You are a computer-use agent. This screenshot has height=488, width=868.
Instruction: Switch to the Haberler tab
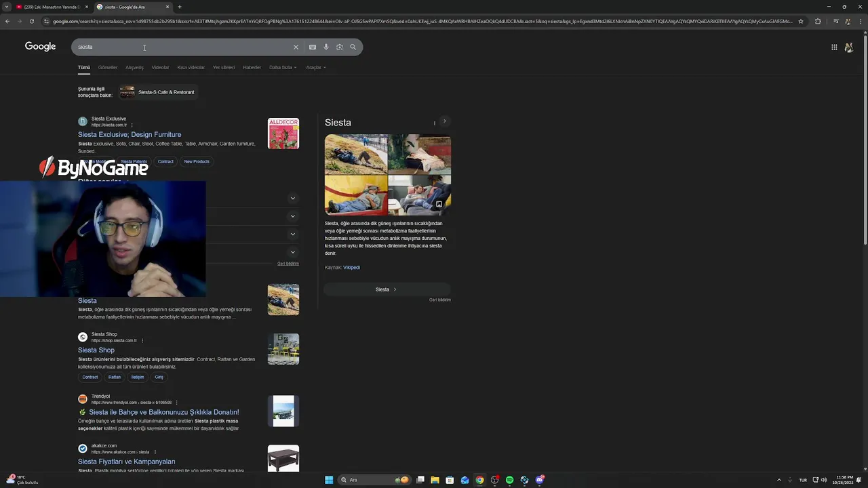pyautogui.click(x=252, y=67)
